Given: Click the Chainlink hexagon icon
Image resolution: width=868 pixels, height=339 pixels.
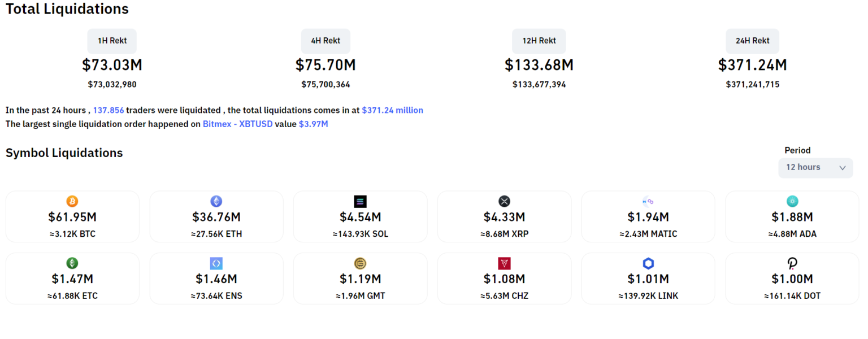Looking at the screenshot, I should (x=648, y=263).
